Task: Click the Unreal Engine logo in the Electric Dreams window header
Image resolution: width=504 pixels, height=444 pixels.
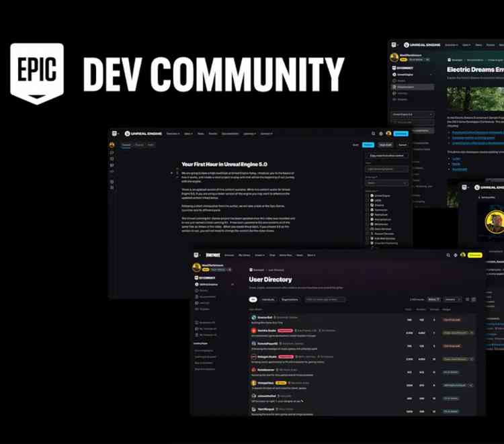Action: (x=422, y=44)
